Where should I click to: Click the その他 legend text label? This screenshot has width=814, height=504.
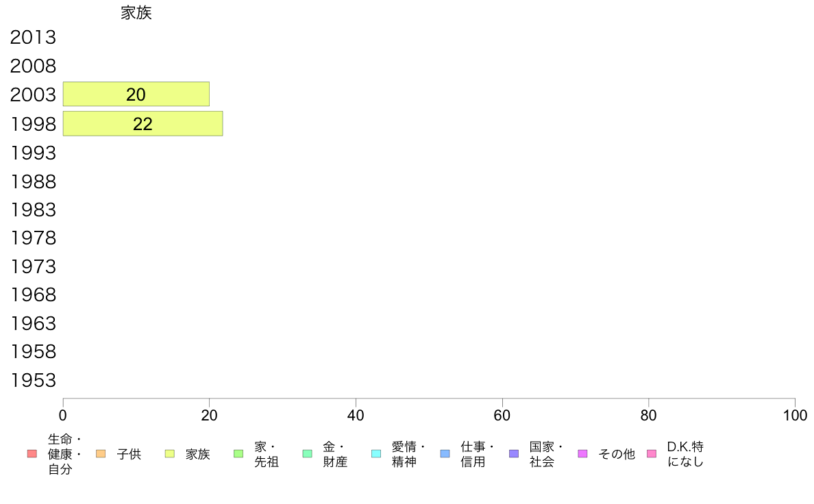(617, 454)
